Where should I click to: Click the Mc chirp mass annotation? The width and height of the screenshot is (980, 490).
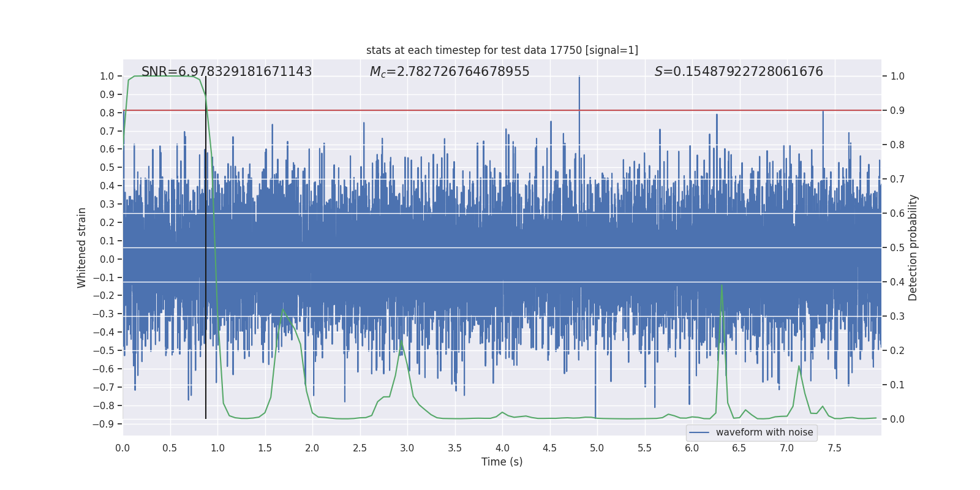[449, 72]
